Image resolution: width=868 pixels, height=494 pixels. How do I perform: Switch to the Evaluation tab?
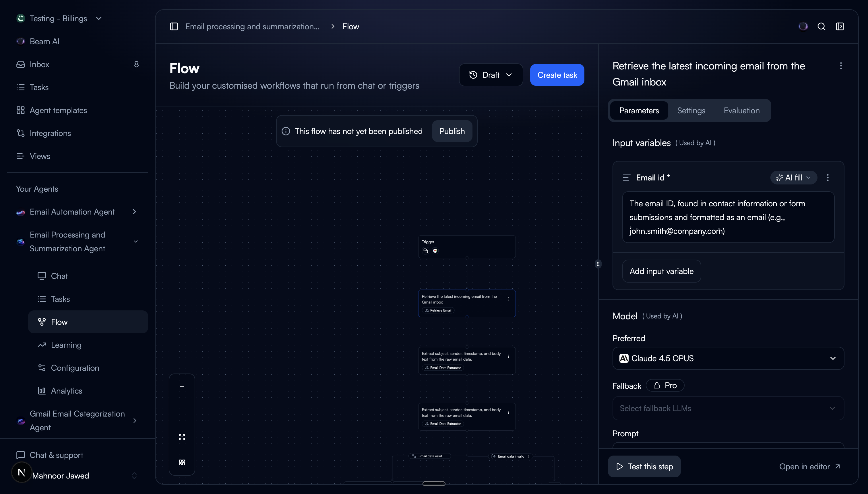[x=741, y=111]
